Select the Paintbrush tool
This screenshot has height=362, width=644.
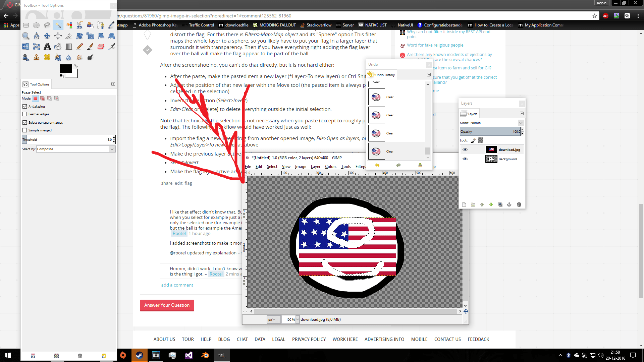pyautogui.click(x=90, y=47)
